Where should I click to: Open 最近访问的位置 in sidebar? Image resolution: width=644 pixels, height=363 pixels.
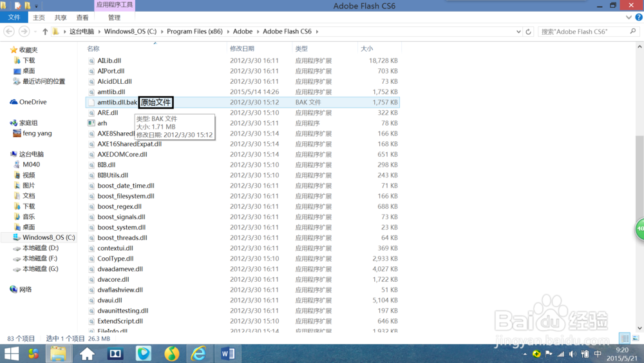(39, 81)
